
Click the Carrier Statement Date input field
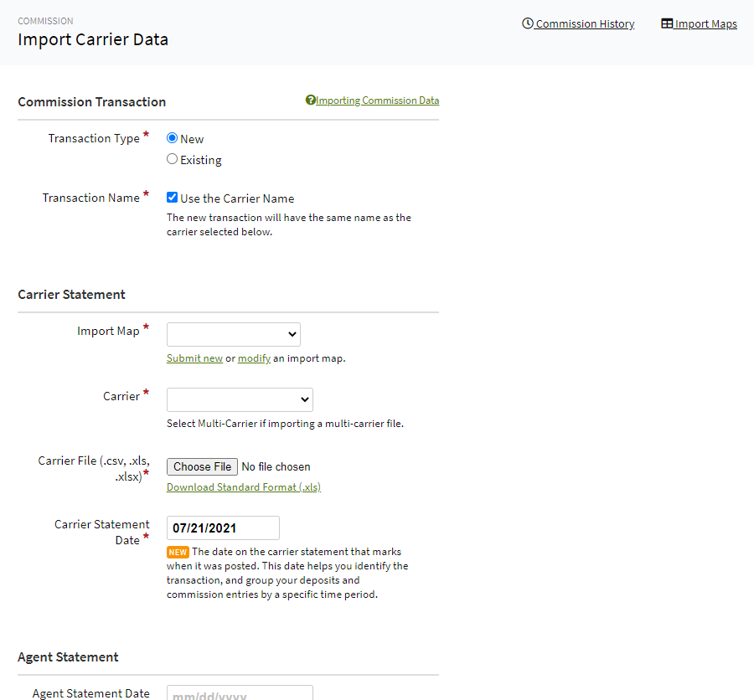pyautogui.click(x=223, y=528)
